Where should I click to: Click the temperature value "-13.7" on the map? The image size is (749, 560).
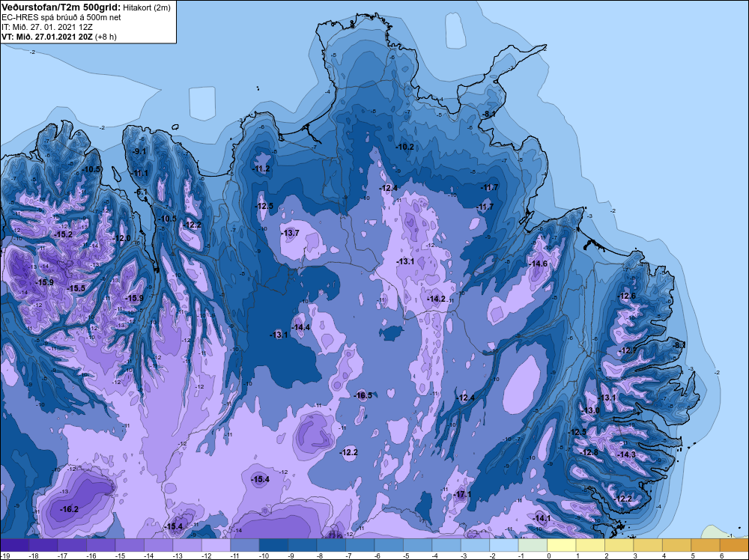pos(290,233)
